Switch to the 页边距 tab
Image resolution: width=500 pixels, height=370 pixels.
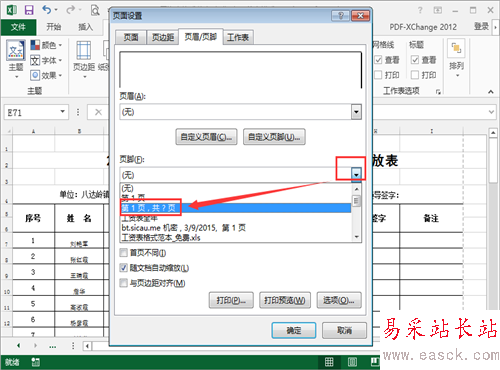(x=163, y=37)
